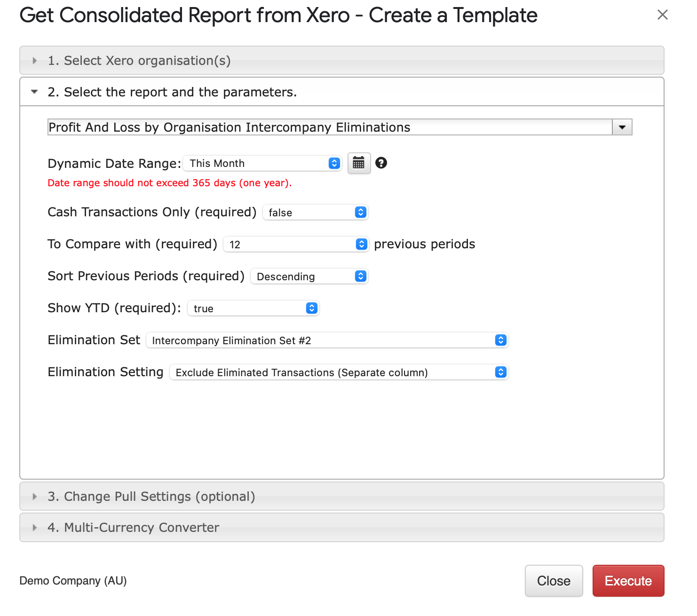Click the Close button
The height and width of the screenshot is (616, 697).
pyautogui.click(x=554, y=581)
